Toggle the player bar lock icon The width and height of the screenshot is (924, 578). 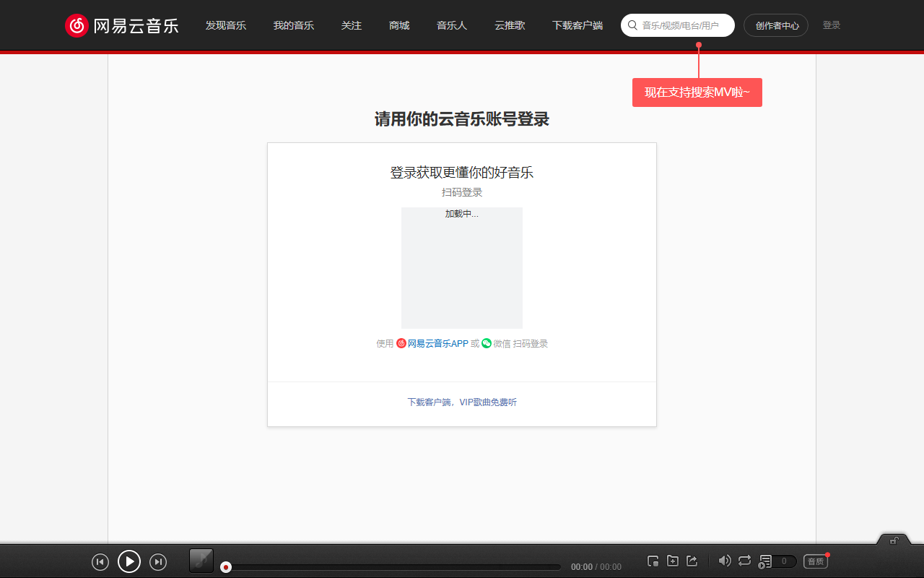click(x=894, y=540)
